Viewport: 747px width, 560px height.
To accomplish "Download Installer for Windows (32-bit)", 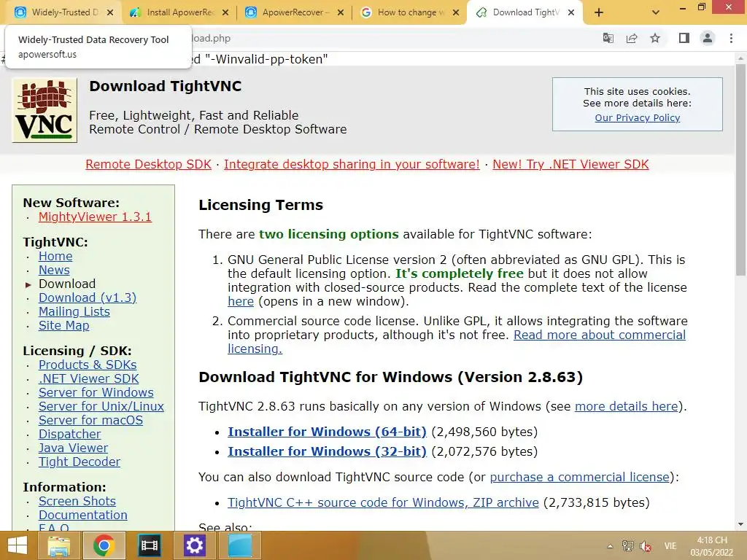I will pos(327,451).
